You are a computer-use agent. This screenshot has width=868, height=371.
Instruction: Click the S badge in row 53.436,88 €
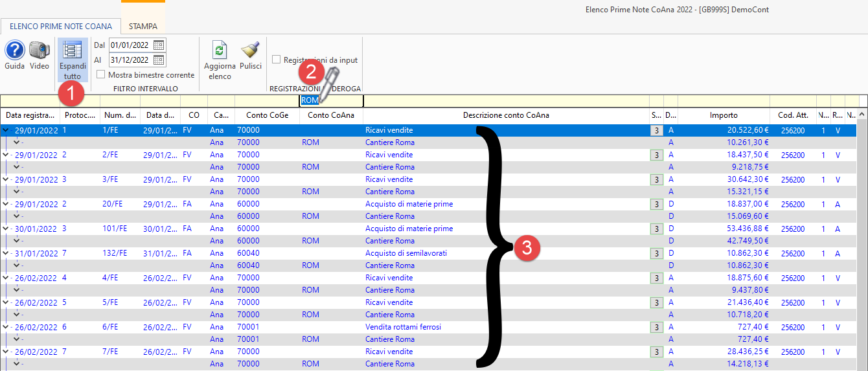[656, 229]
